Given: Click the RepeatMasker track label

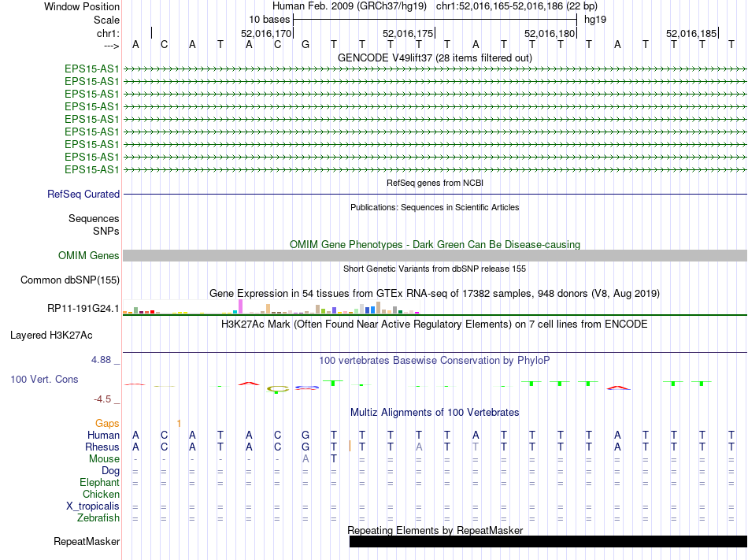Looking at the screenshot, I should (87, 542).
